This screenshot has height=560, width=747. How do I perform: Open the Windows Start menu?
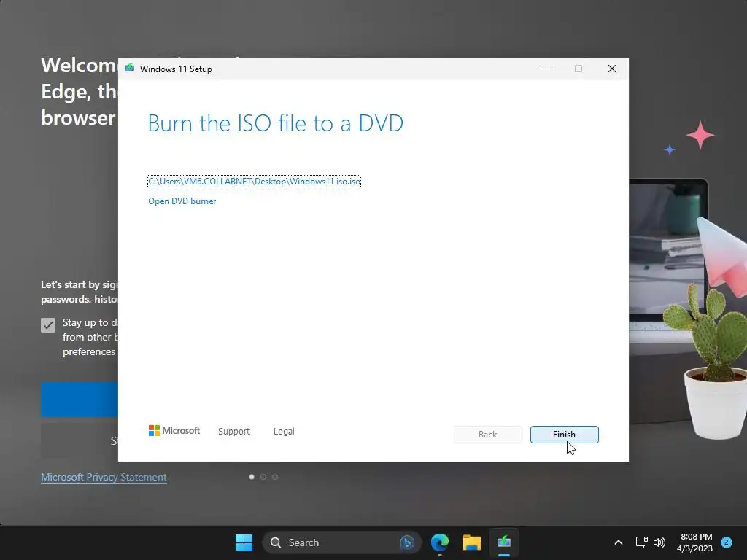[x=244, y=542]
